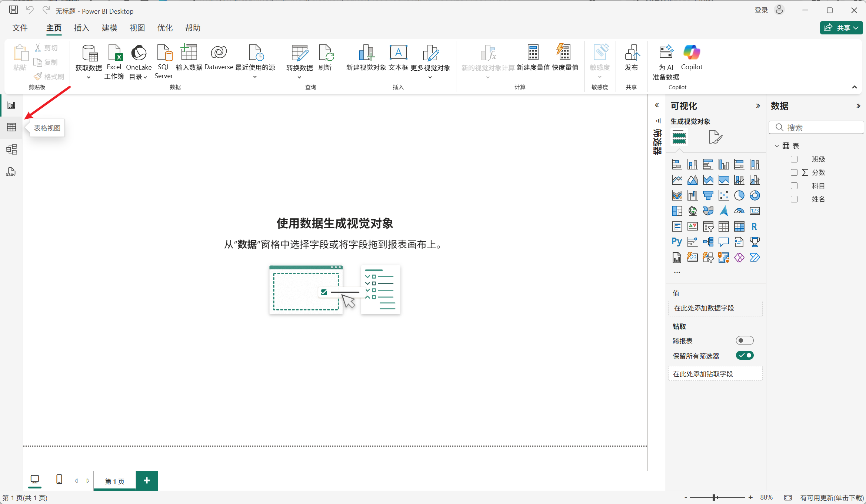Click 登录 to sign in
Screen dimensions: 866x504
coord(761,10)
